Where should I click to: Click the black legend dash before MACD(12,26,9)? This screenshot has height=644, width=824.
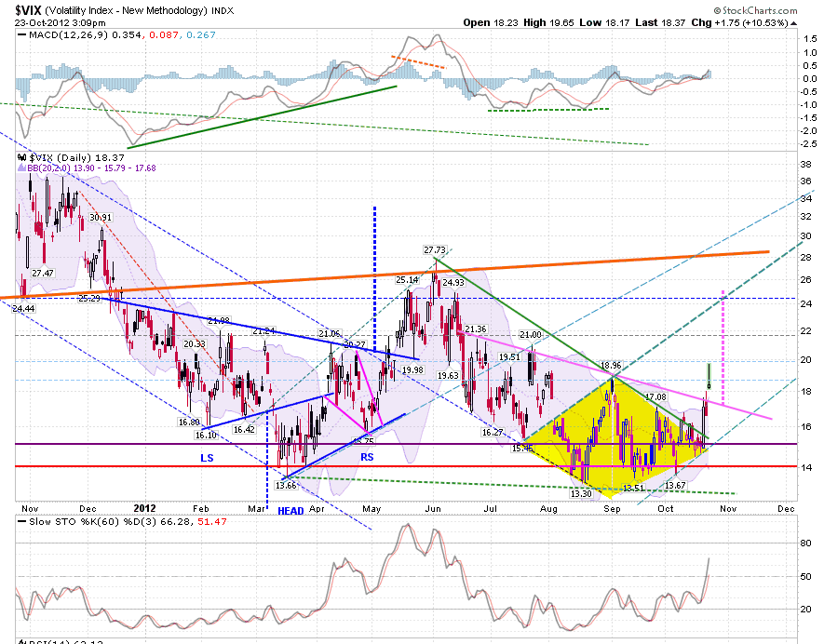(21, 35)
